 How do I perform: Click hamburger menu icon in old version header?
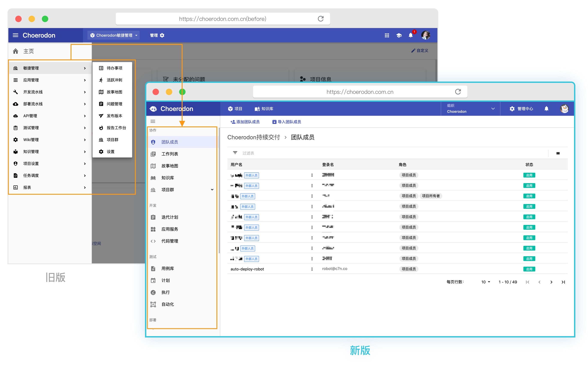[x=15, y=35]
